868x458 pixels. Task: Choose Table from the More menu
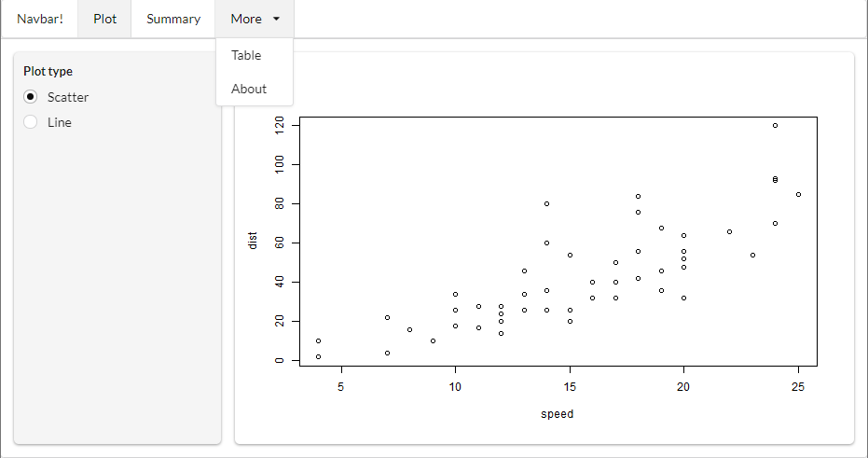click(x=246, y=55)
